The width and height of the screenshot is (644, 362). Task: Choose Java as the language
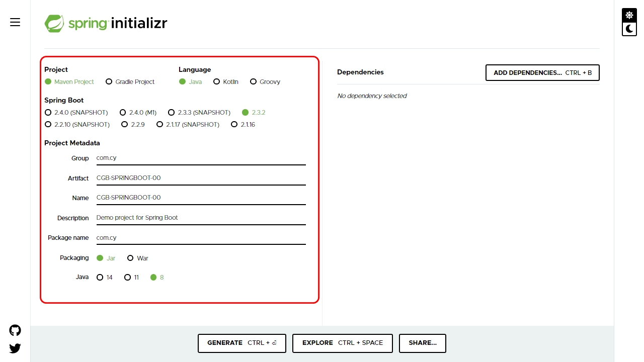(191, 81)
